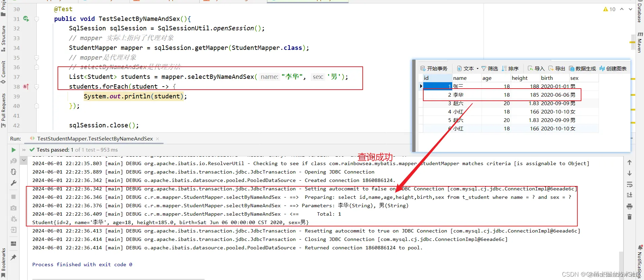Click the name column header in Navicat
This screenshot has height=280, width=644.
(466, 78)
